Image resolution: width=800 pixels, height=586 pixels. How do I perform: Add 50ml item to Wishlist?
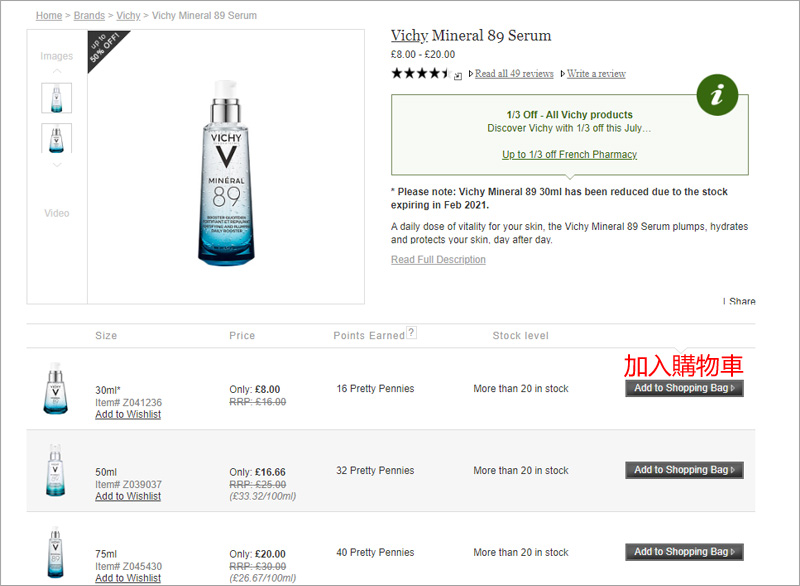pyautogui.click(x=128, y=496)
